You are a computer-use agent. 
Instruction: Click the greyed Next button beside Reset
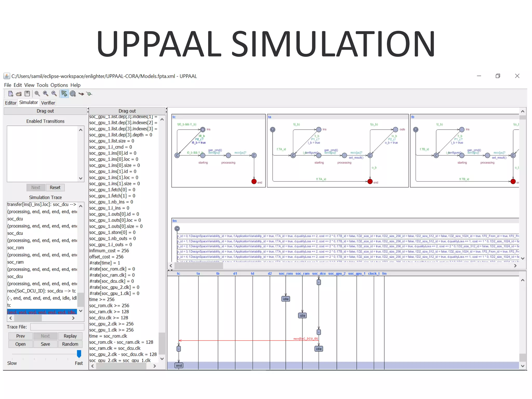click(36, 187)
